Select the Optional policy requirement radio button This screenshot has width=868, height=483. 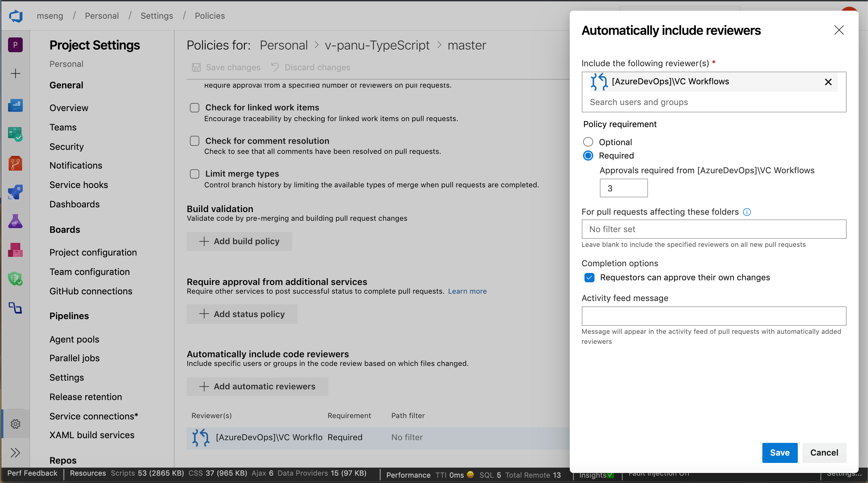click(x=587, y=141)
